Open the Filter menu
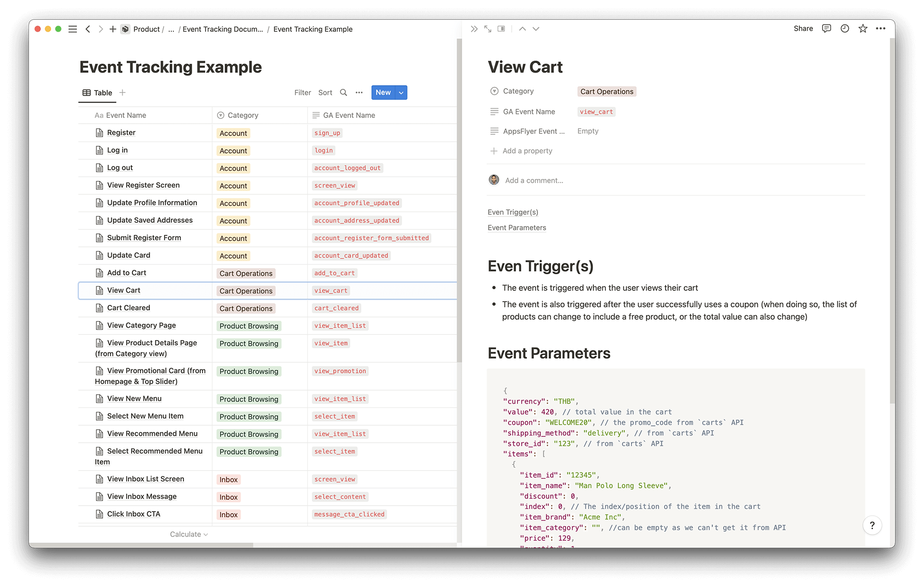 [x=302, y=92]
